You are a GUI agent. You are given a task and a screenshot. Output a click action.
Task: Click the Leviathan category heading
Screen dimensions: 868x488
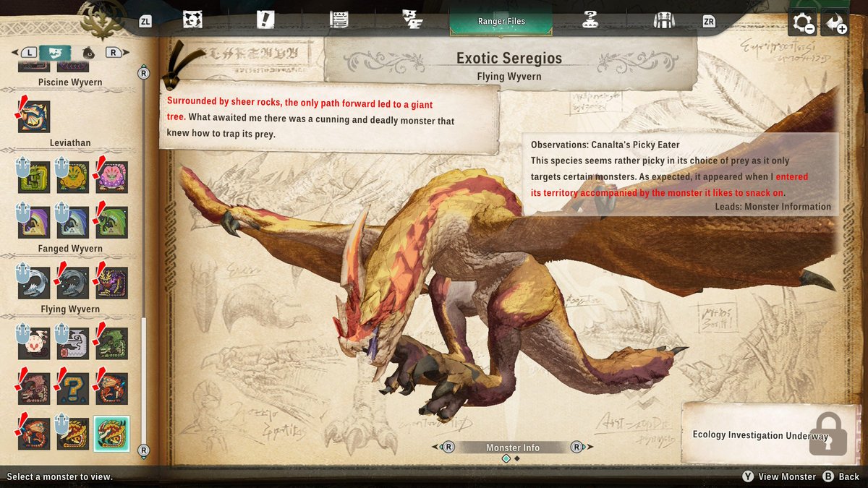click(70, 142)
